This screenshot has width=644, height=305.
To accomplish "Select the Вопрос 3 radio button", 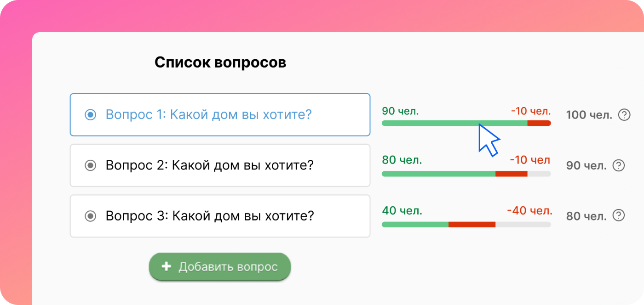I will coord(91,216).
